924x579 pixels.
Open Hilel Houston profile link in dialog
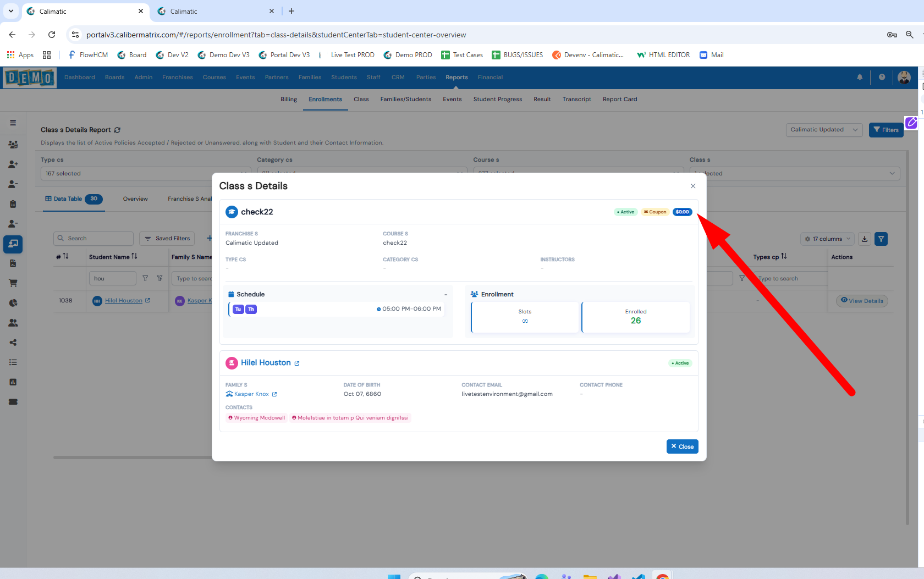[266, 363]
